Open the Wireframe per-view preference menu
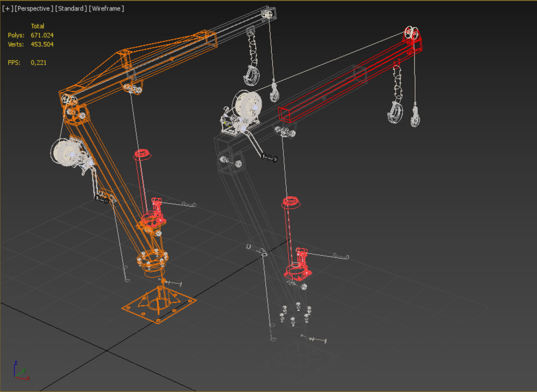537x392 pixels. coord(106,9)
